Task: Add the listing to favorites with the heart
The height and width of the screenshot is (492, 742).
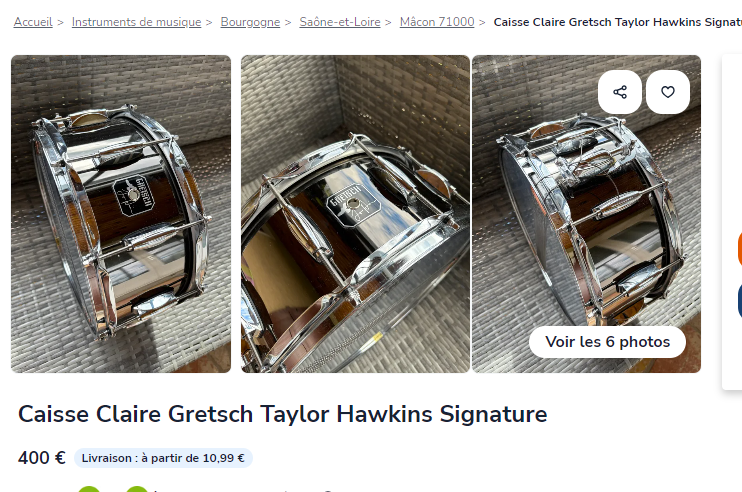Action: [x=668, y=92]
